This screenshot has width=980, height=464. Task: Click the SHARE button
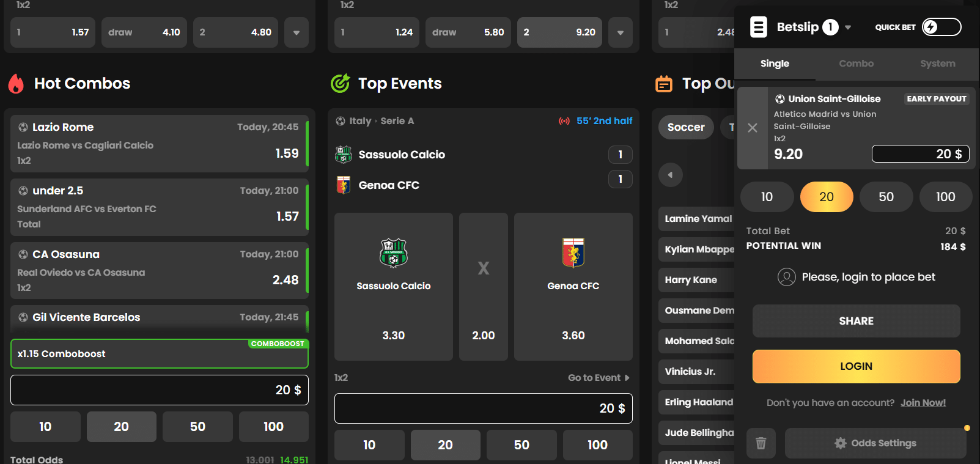[x=856, y=321]
